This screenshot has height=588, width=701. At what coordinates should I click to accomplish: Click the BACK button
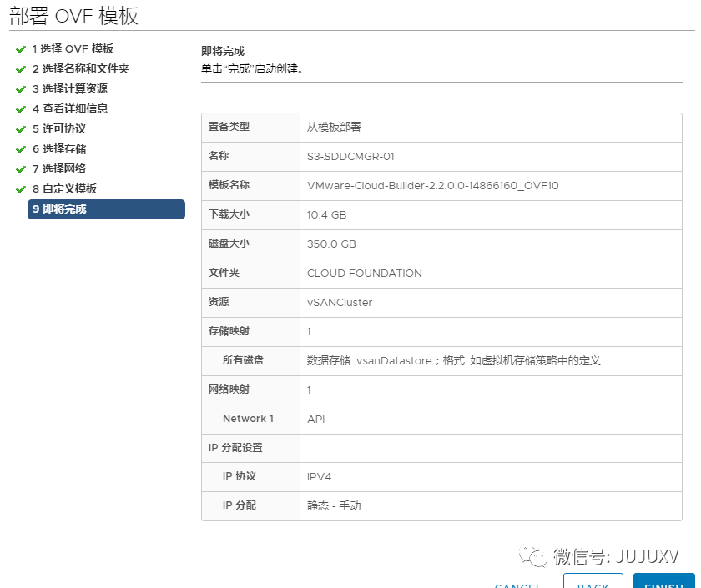(x=593, y=580)
